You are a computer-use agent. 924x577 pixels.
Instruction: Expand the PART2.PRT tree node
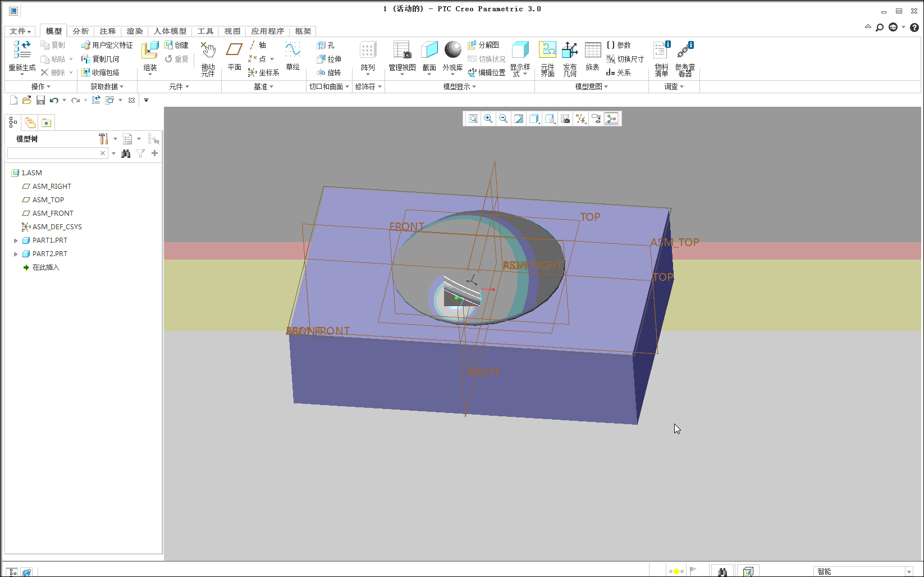click(x=16, y=254)
